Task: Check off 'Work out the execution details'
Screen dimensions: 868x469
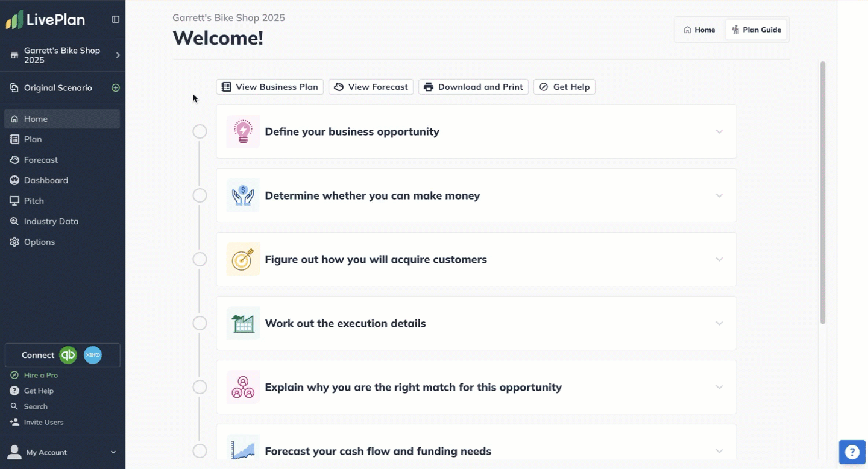Action: click(x=200, y=323)
